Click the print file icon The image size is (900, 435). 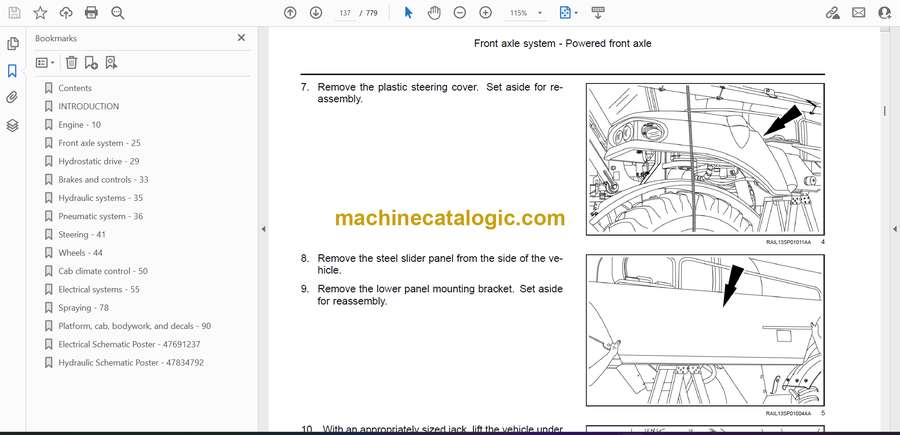[92, 13]
